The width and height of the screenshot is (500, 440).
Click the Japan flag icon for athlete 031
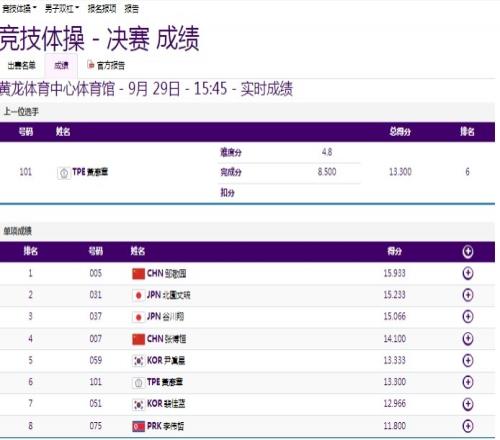click(138, 295)
